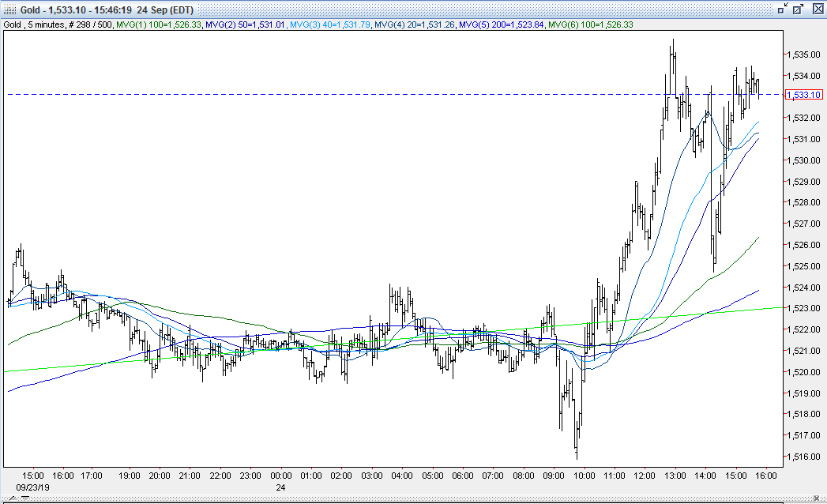This screenshot has height=504, width=827.
Task: Click the 1,517.00 price axis label
Action: pyautogui.click(x=803, y=435)
